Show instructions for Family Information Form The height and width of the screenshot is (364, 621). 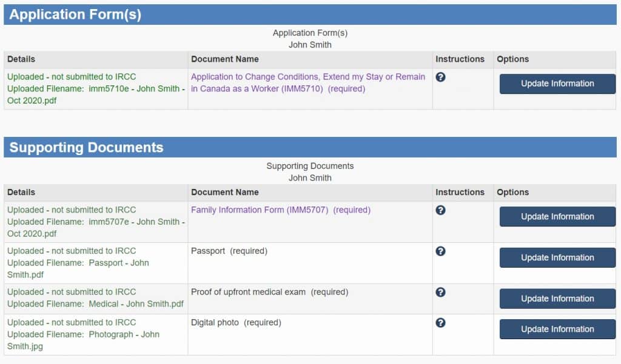point(441,210)
